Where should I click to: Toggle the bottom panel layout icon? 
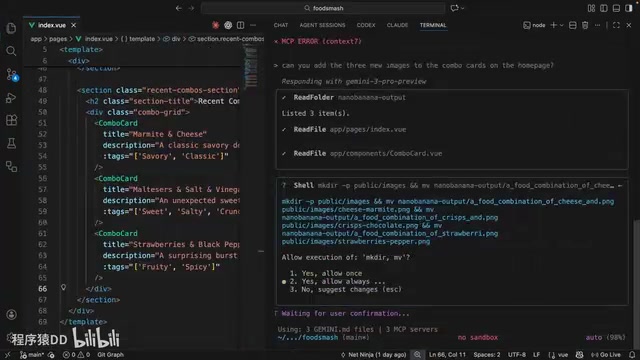pyautogui.click(x=616, y=8)
